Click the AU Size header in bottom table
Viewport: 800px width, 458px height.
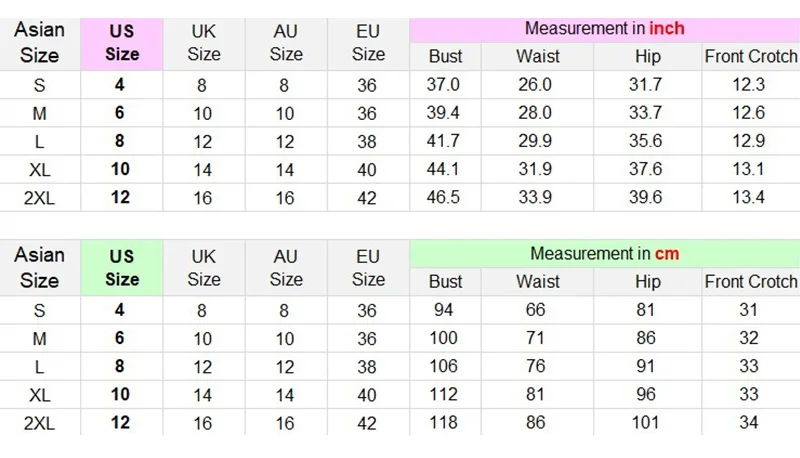coord(286,268)
